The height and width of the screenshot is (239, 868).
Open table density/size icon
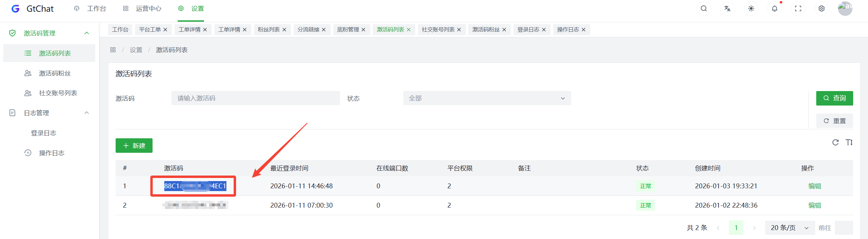pyautogui.click(x=849, y=142)
